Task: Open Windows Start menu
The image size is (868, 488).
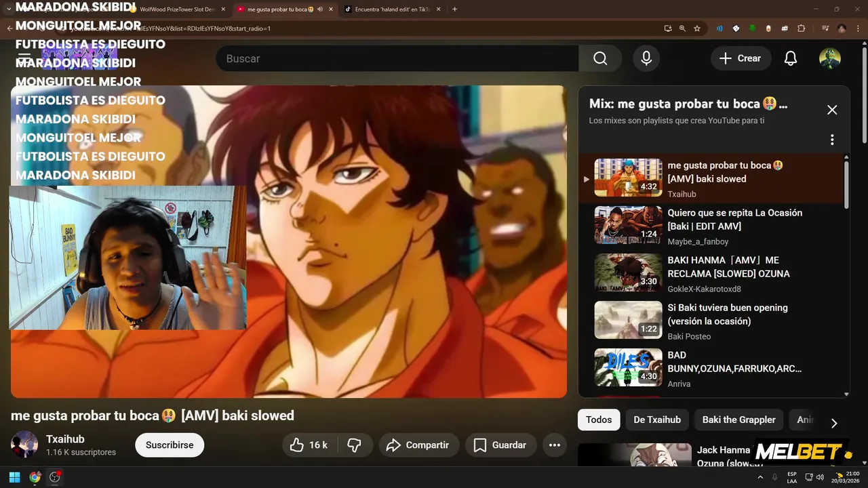Action: pyautogui.click(x=14, y=477)
